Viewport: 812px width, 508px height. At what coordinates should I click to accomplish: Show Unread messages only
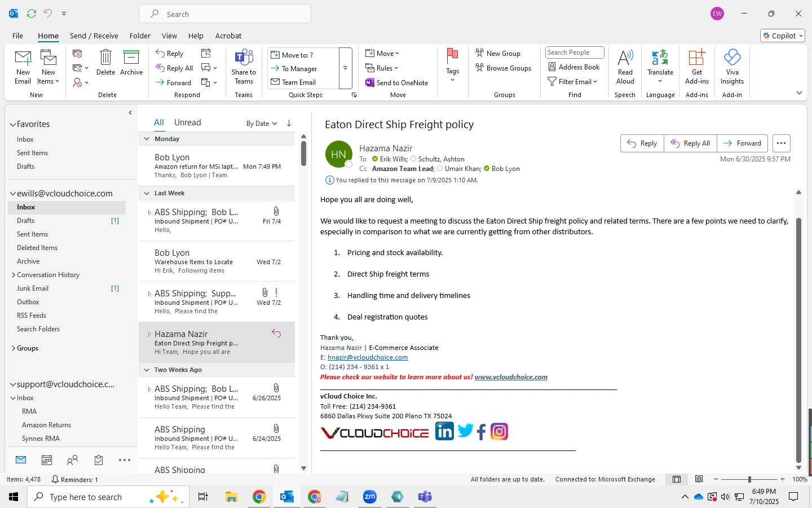click(x=187, y=122)
